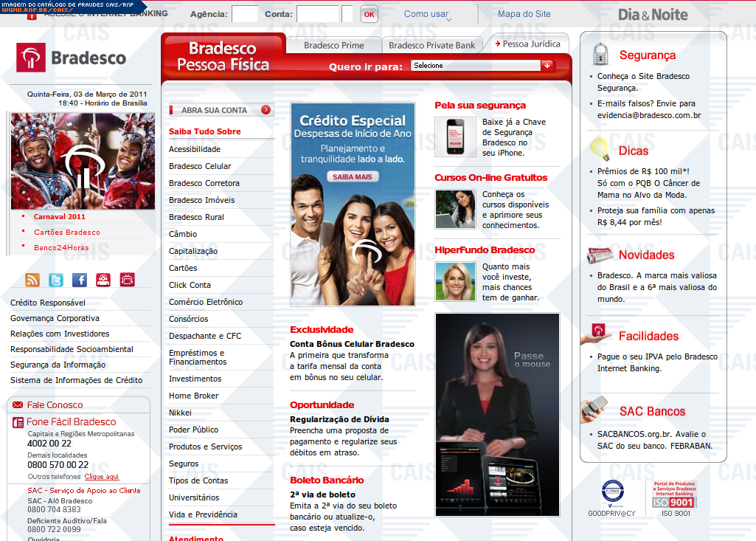Open the Quero ir para Selecione dropdown

[x=482, y=66]
